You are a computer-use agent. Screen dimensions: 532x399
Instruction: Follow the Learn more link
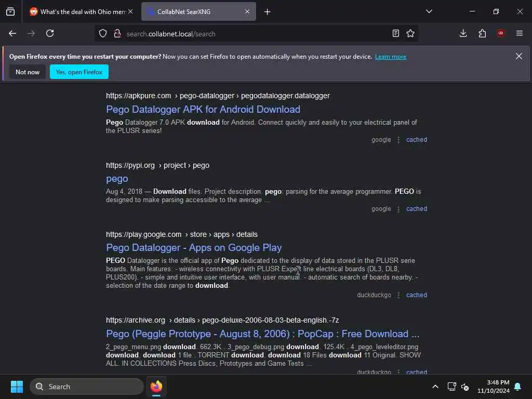(x=391, y=57)
